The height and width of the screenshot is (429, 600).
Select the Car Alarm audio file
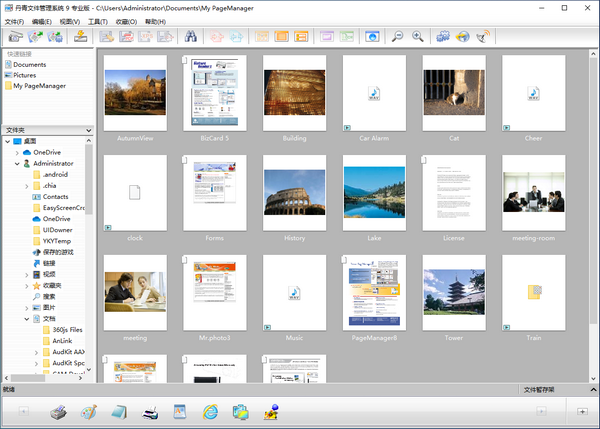pyautogui.click(x=374, y=93)
